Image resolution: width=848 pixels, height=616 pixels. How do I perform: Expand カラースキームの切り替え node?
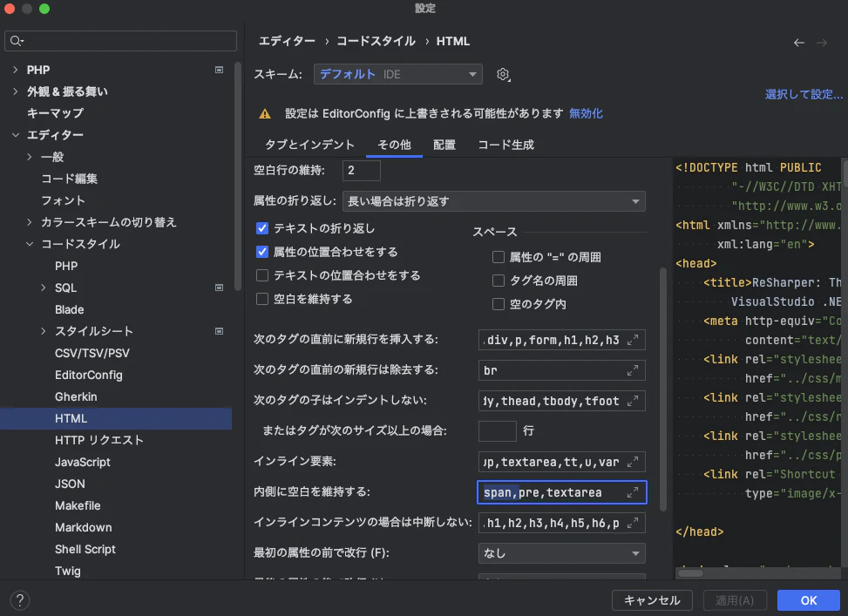pyautogui.click(x=30, y=222)
